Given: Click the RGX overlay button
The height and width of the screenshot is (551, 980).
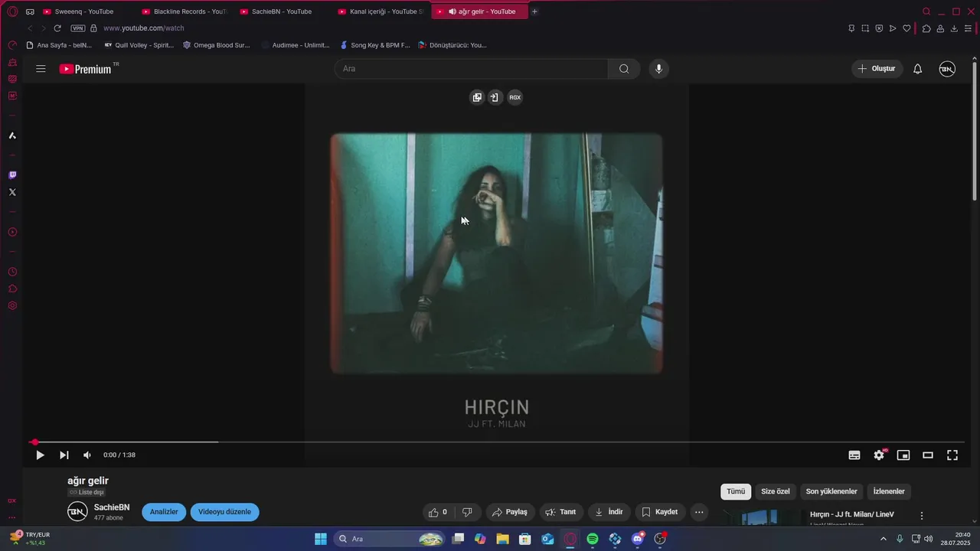Looking at the screenshot, I should tap(515, 97).
